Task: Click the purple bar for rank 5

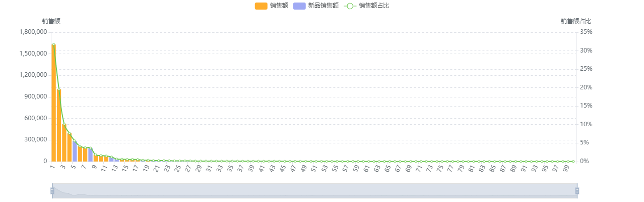Action: coord(75,151)
